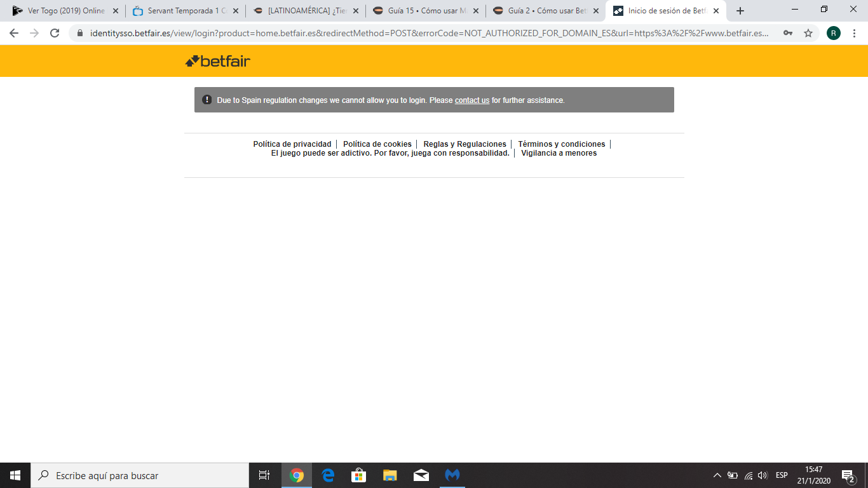
Task: Show hidden system tray icons
Action: (717, 475)
